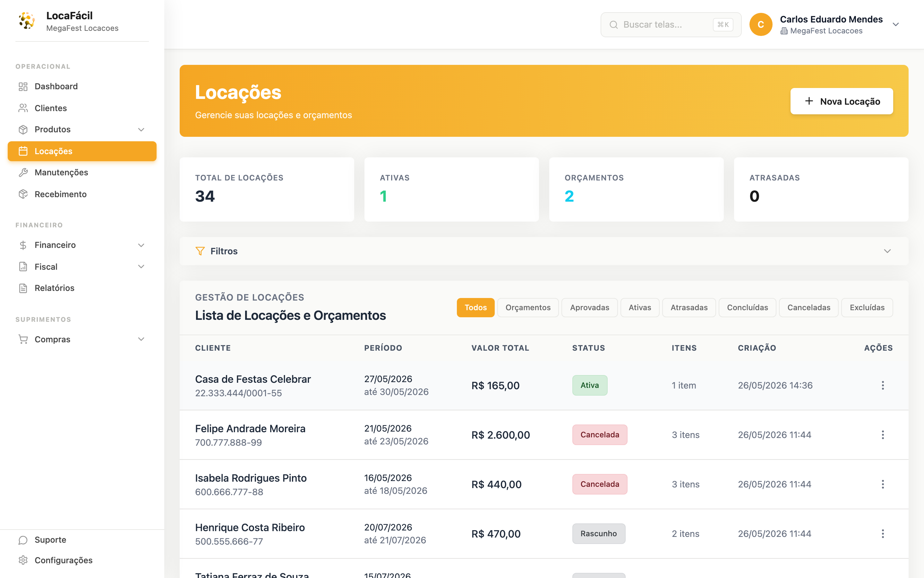Image resolution: width=924 pixels, height=578 pixels.
Task: Click the Nova Locação button
Action: [842, 101]
